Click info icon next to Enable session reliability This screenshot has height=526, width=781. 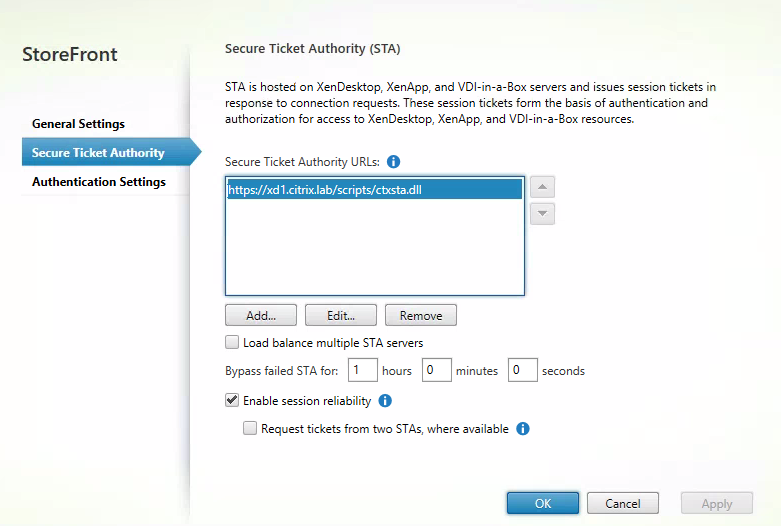[385, 401]
